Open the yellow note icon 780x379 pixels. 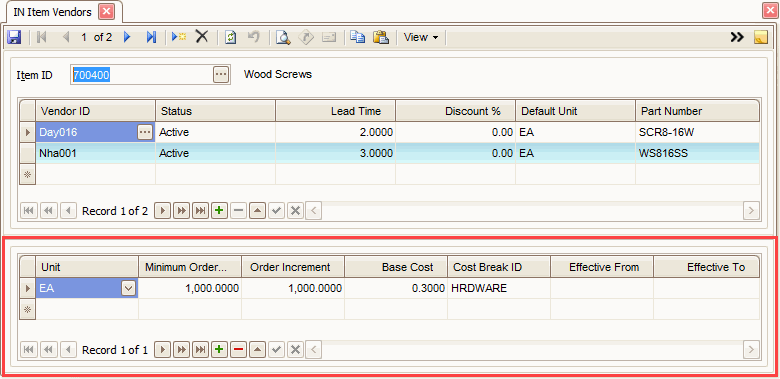tap(761, 37)
